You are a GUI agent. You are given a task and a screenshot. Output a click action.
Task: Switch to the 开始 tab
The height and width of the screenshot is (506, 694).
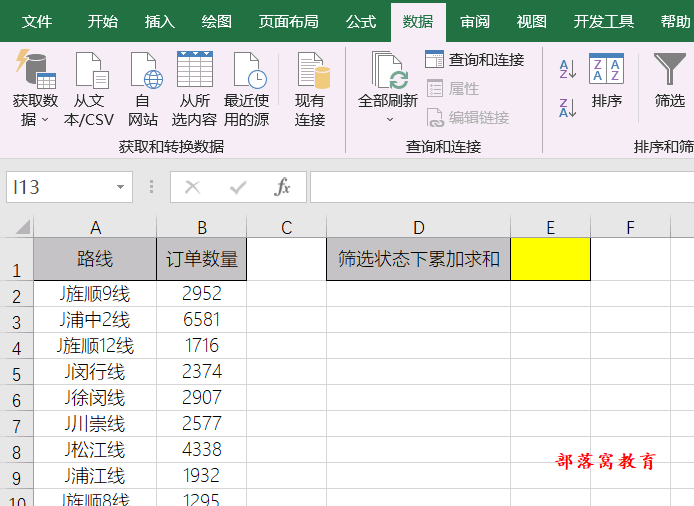102,21
